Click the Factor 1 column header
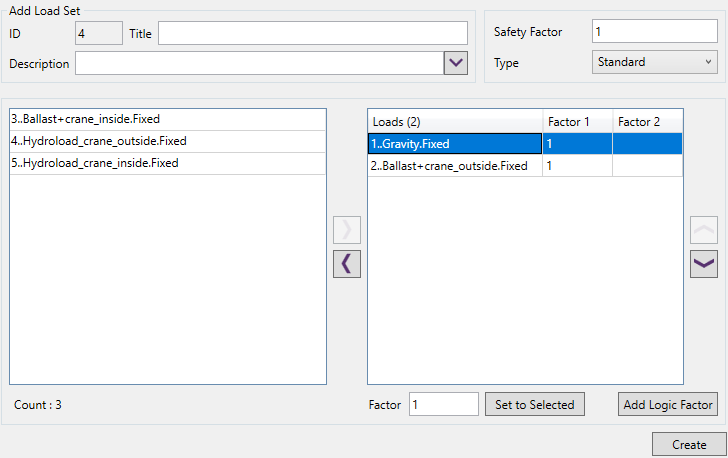 577,122
